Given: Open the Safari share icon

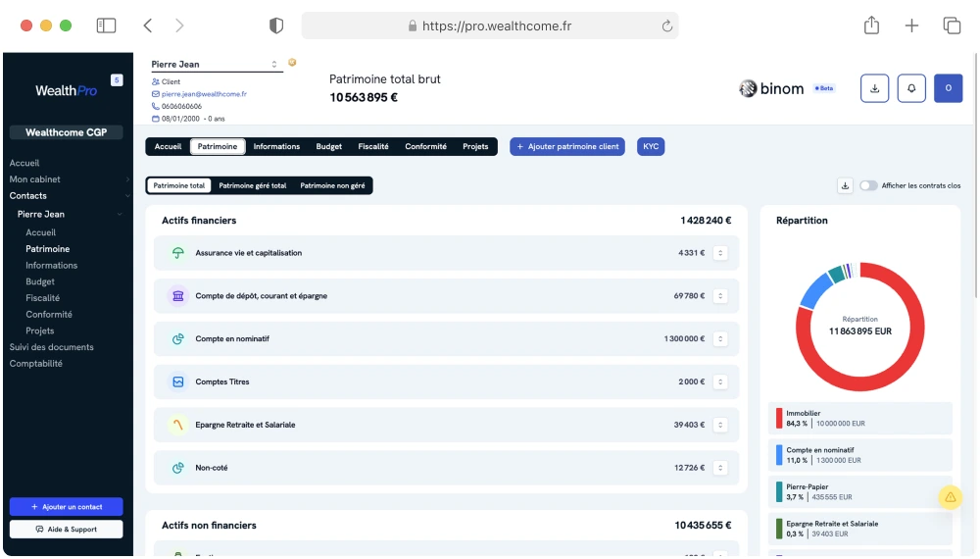Looking at the screenshot, I should tap(871, 25).
